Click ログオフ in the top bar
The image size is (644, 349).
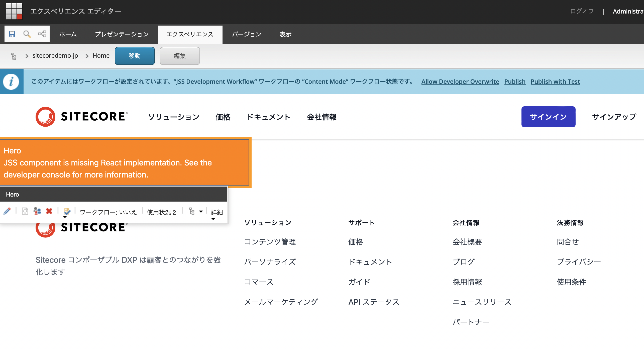582,11
